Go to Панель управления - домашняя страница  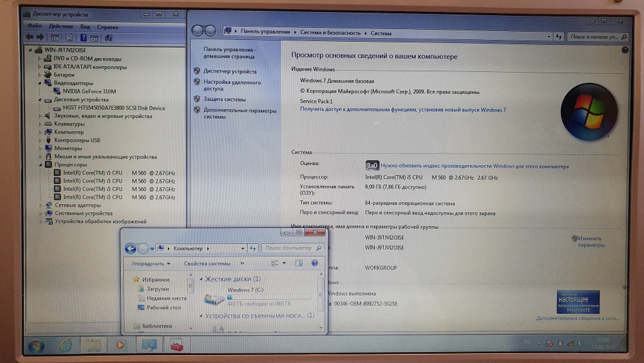click(x=230, y=53)
